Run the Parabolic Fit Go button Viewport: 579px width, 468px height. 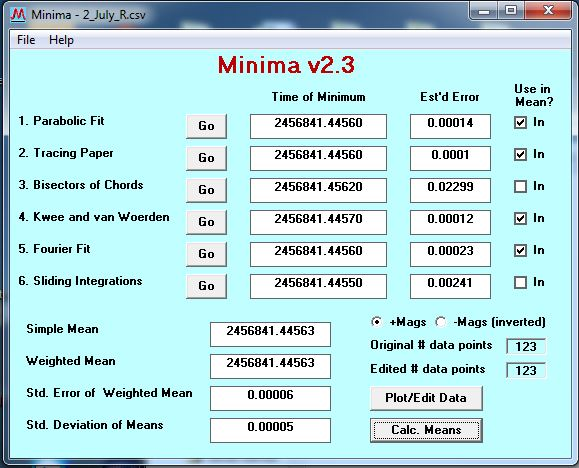206,126
